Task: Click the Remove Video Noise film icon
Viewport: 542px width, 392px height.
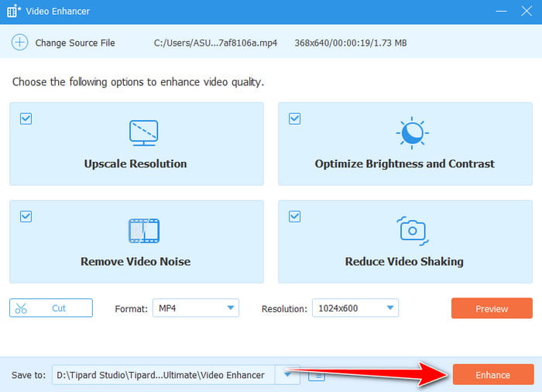Action: pyautogui.click(x=143, y=231)
